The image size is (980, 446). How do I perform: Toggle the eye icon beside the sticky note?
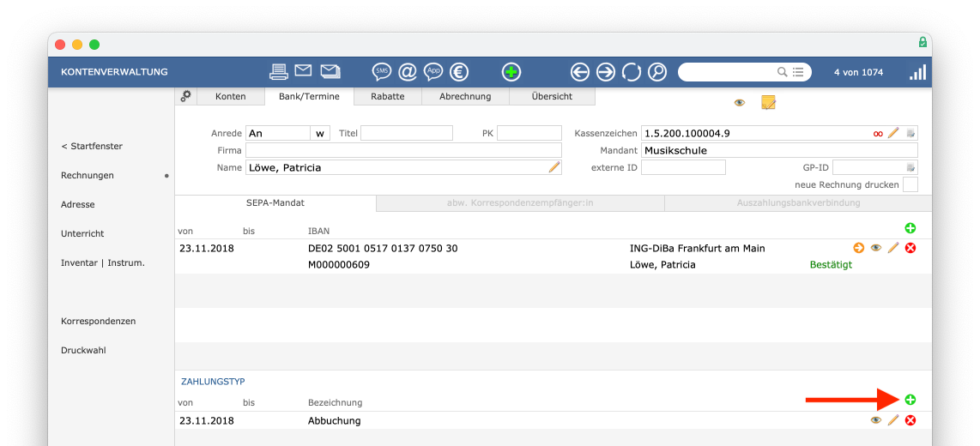[x=740, y=102]
